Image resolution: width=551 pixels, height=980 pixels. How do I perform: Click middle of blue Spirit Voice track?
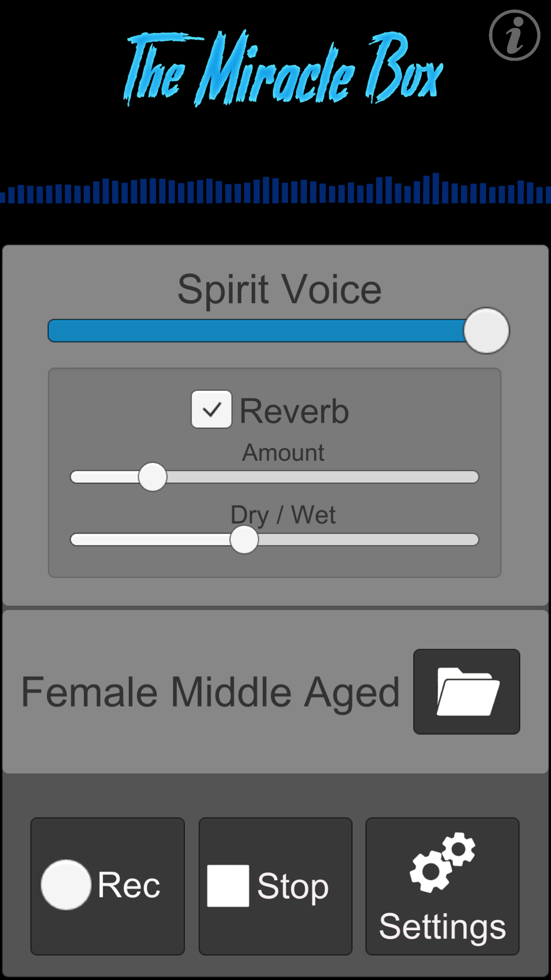click(257, 331)
